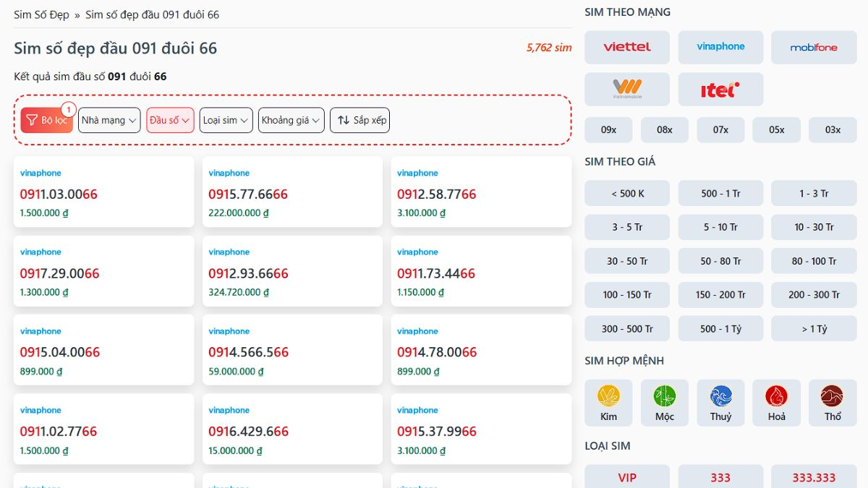Select price range 300 - 500 Tr
This screenshot has width=868, height=488.
(627, 329)
